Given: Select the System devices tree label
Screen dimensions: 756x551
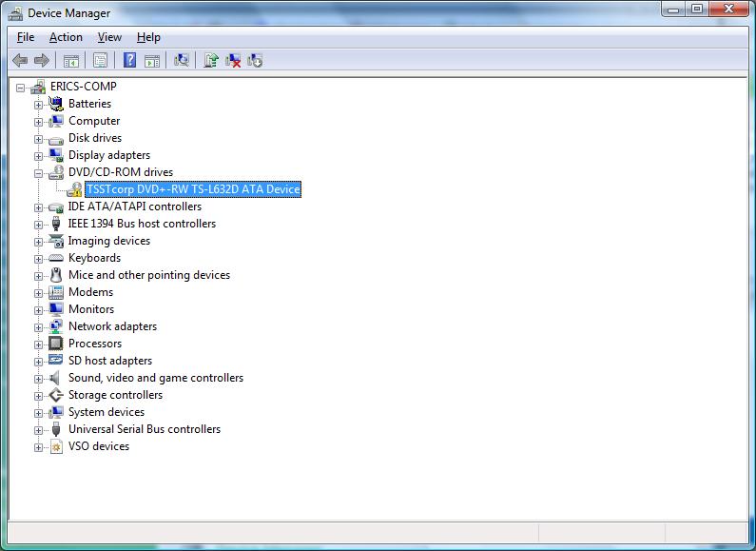Looking at the screenshot, I should (107, 412).
